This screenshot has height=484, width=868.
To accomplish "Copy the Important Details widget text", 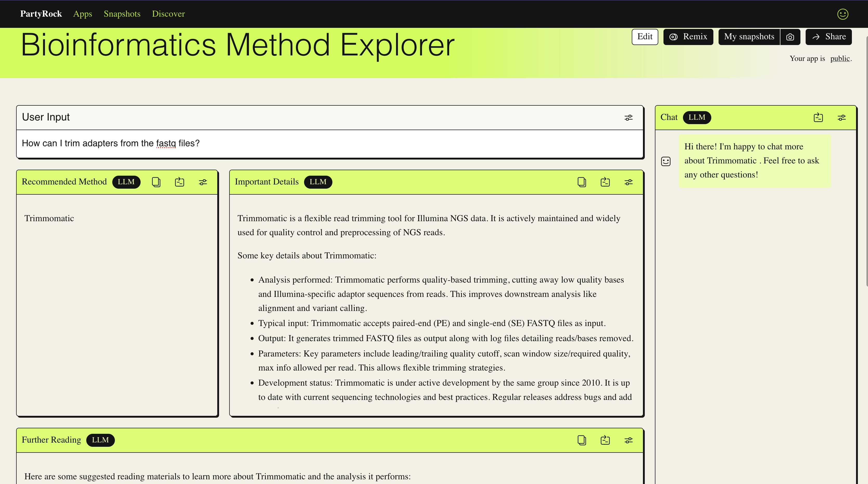I will pos(582,182).
